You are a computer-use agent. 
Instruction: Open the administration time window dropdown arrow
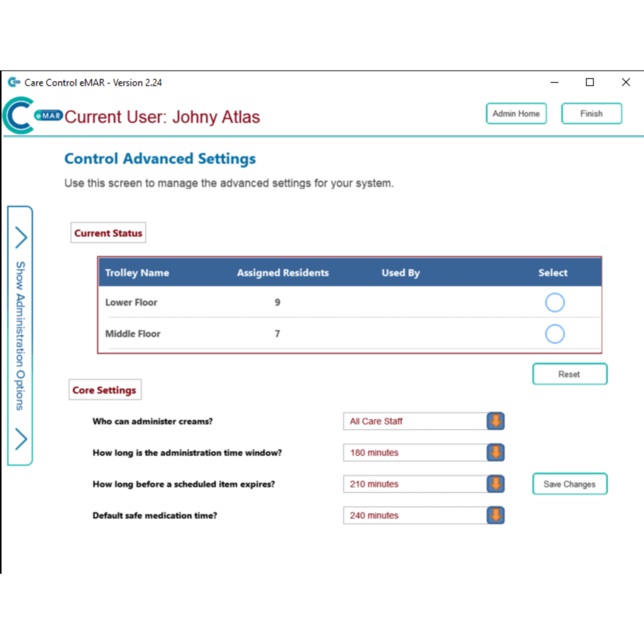(496, 453)
